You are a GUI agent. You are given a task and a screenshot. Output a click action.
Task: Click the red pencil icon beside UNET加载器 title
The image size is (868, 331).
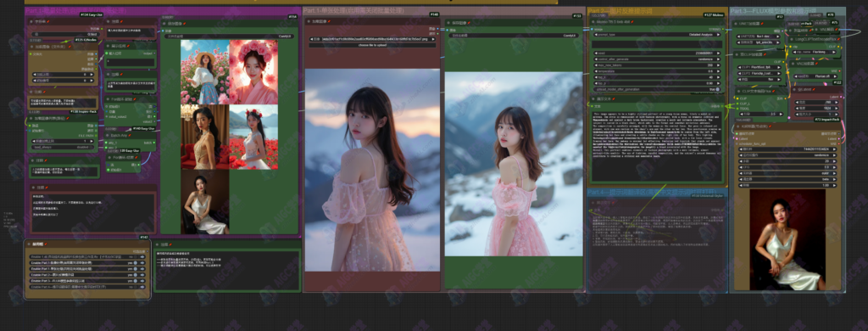click(x=762, y=24)
